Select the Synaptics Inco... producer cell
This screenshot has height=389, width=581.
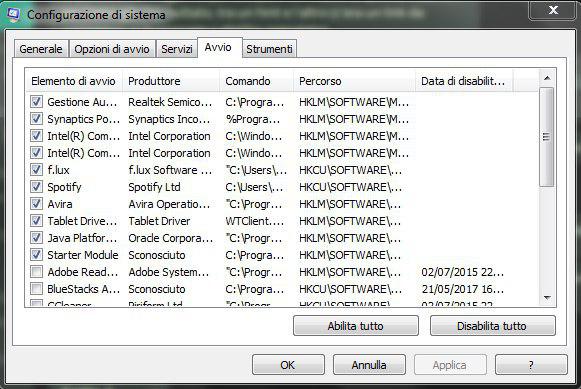click(169, 119)
